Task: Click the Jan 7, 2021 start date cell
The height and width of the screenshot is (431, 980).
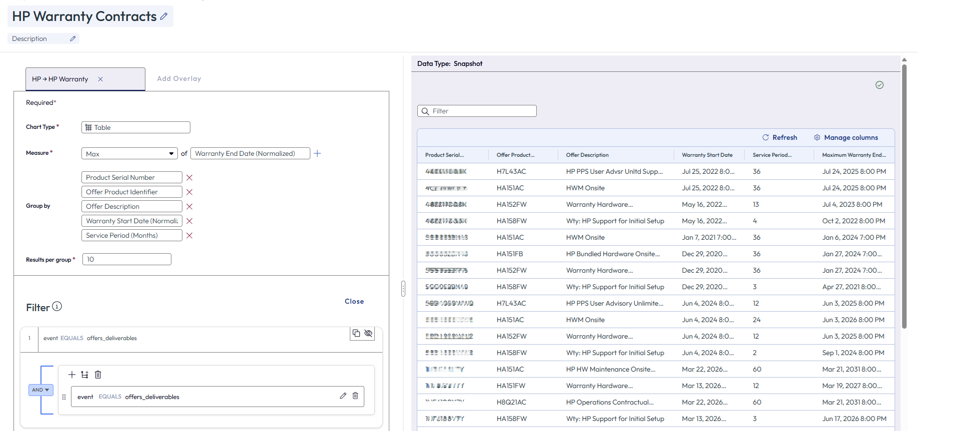Action: [709, 237]
